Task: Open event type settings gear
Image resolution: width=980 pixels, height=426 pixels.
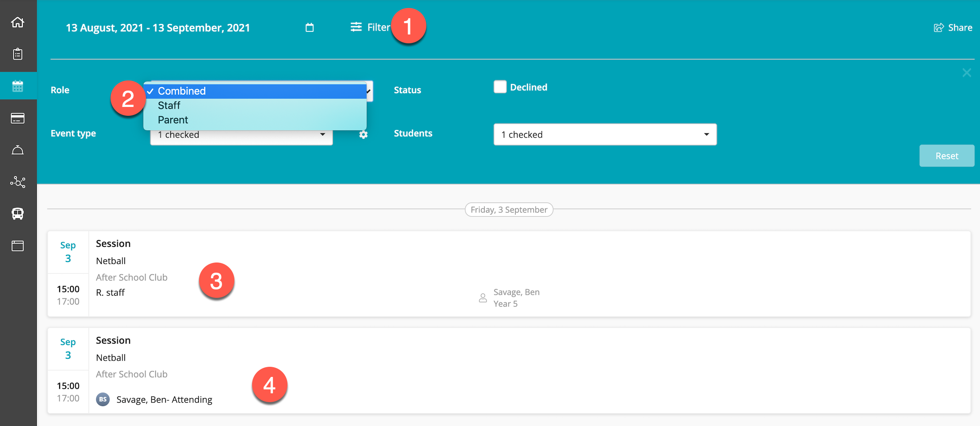Action: [x=364, y=135]
